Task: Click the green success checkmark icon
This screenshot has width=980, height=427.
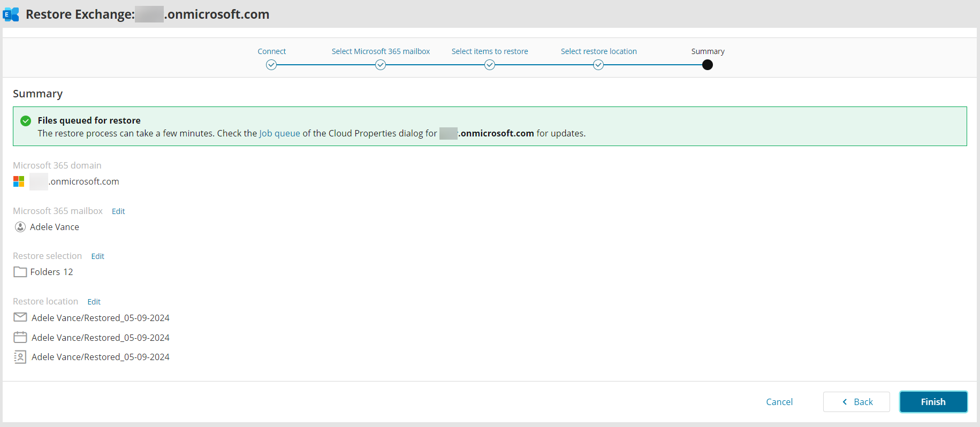Action: click(26, 121)
